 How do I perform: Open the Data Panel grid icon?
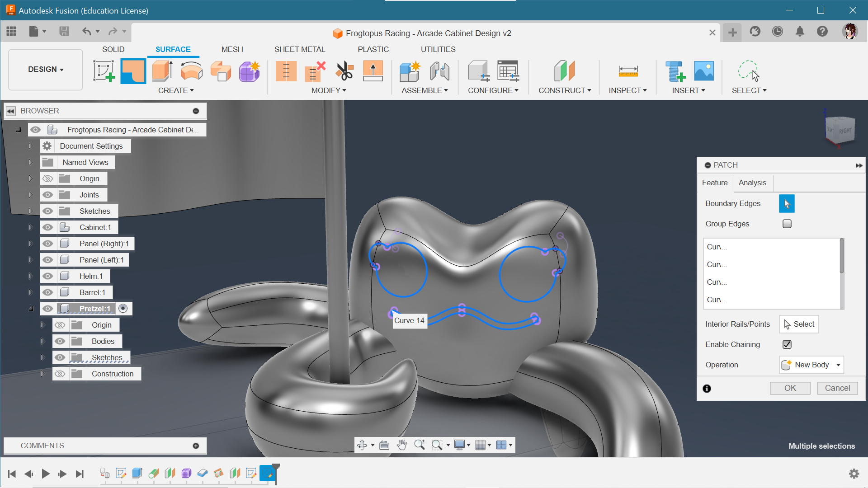click(x=11, y=31)
